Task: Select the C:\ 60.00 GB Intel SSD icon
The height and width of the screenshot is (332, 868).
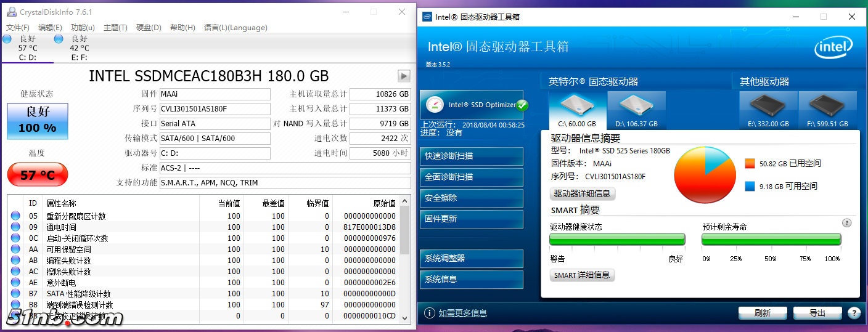Action: 577,108
